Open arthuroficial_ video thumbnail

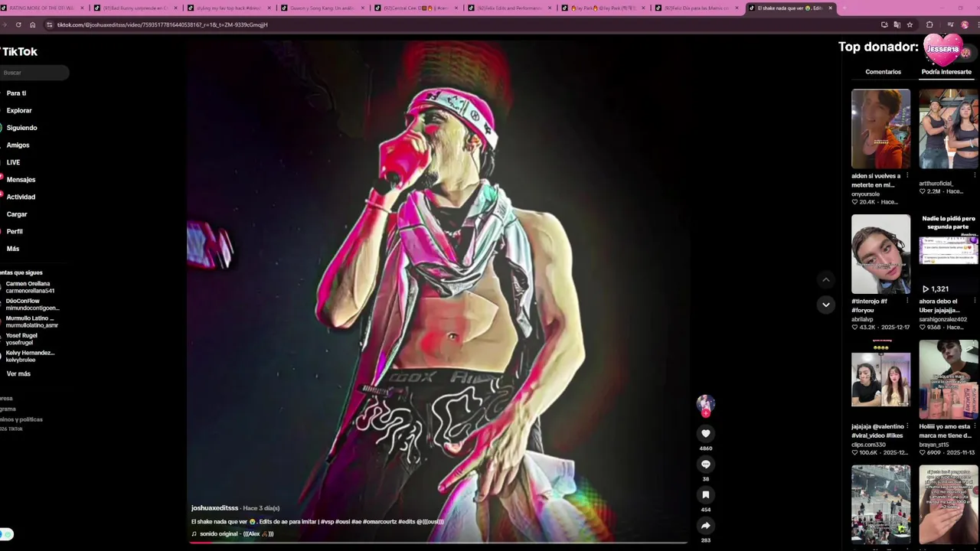949,129
